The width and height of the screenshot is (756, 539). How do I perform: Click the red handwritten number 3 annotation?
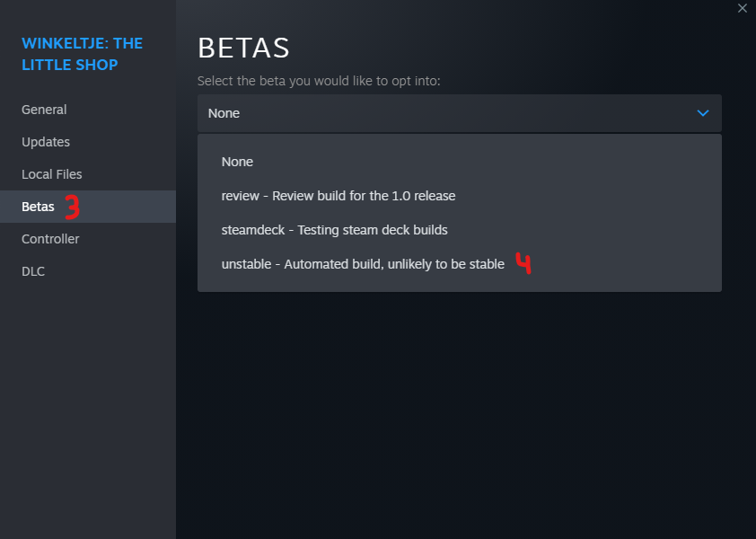click(x=72, y=208)
